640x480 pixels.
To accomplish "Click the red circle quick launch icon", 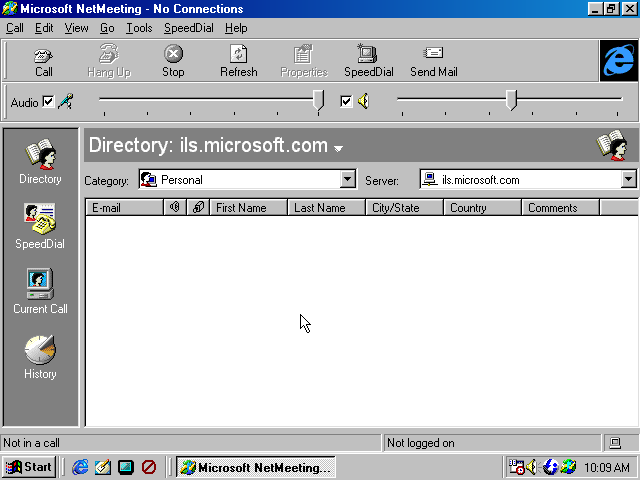I will (149, 467).
